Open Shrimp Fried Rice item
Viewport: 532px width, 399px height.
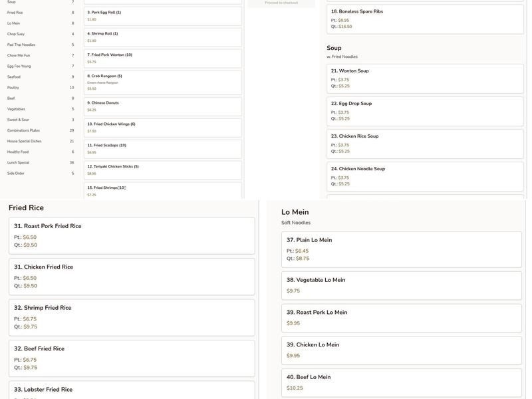132,317
